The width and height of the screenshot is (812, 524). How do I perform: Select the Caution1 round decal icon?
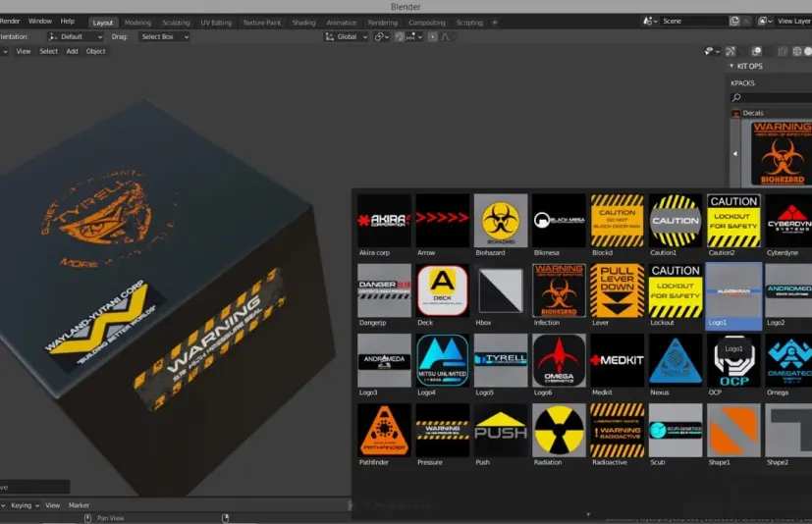(676, 221)
